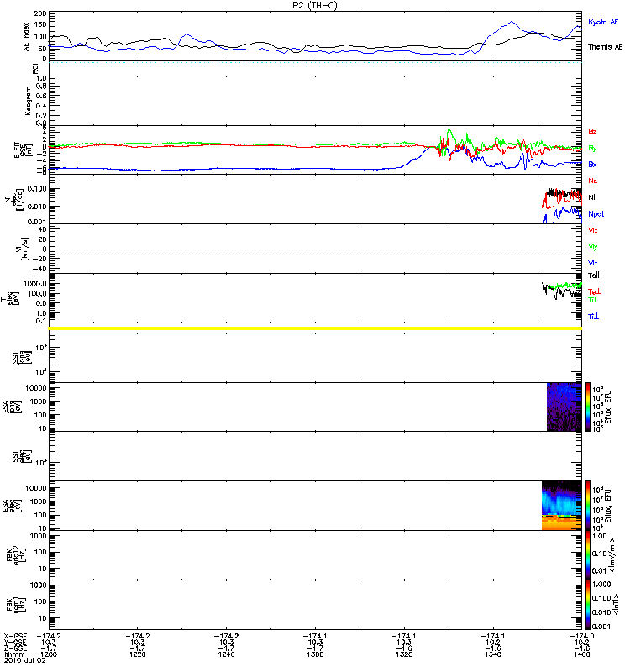Screen dimensions: 630x672
Task: Click the ESA electrons Eflux color bar
Action: [x=588, y=506]
